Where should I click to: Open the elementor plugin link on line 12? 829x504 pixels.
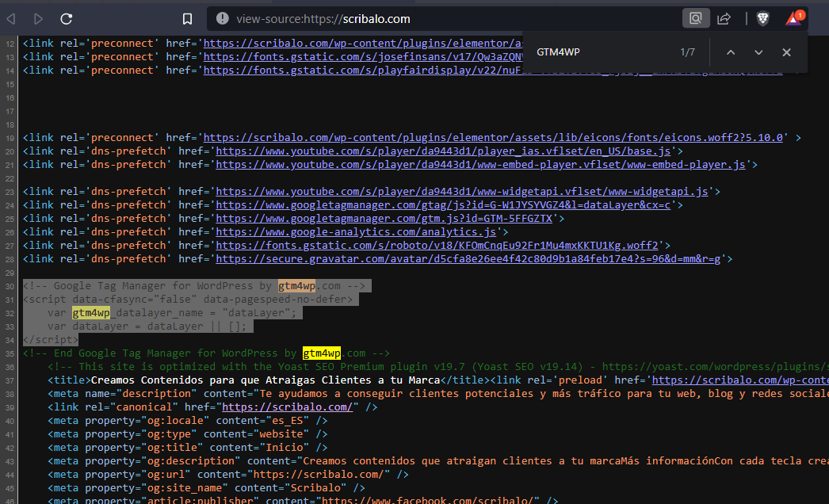(363, 44)
